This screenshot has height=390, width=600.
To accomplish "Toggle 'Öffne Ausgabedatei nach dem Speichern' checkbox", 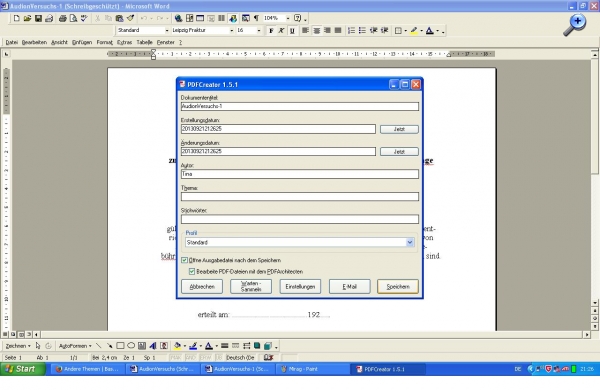I will (x=184, y=260).
